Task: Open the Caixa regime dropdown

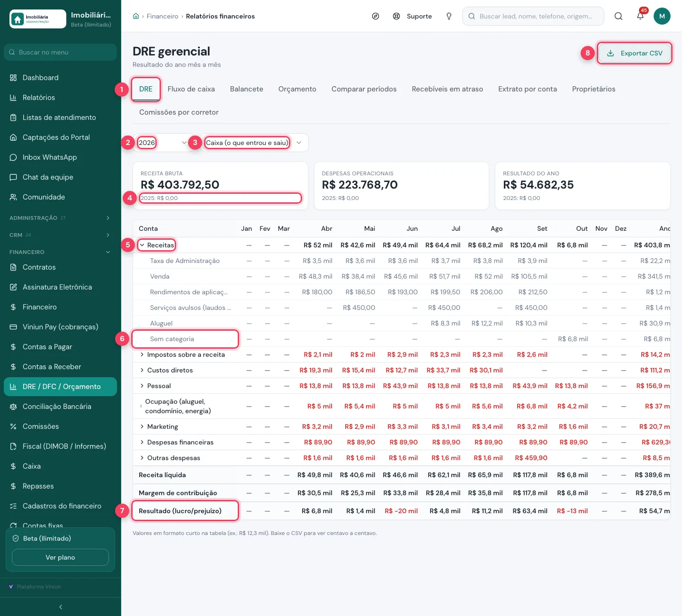Action: coord(253,143)
